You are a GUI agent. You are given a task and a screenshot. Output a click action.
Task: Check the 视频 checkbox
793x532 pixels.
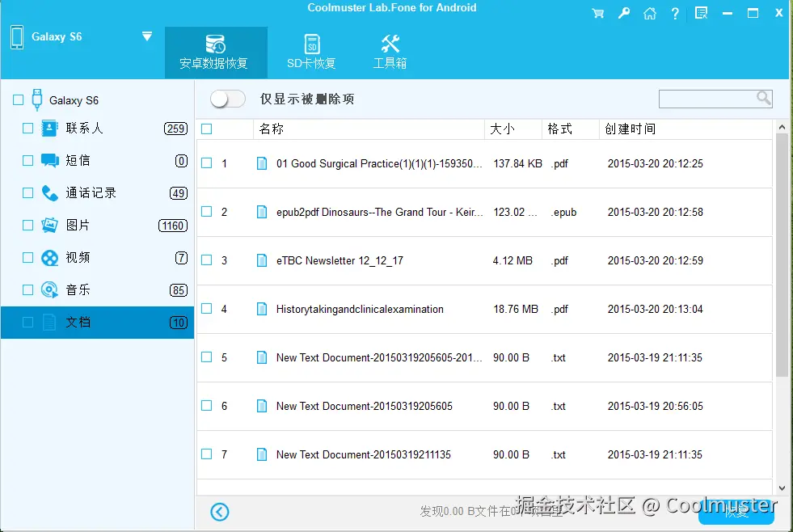[27, 258]
